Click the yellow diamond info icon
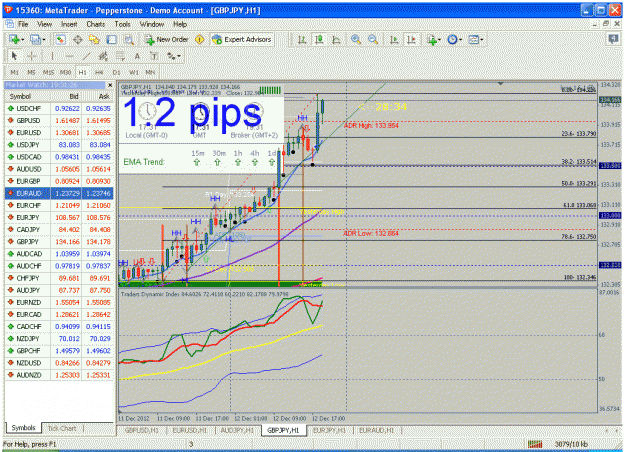Screen dimensions: 625x452 coord(199,39)
